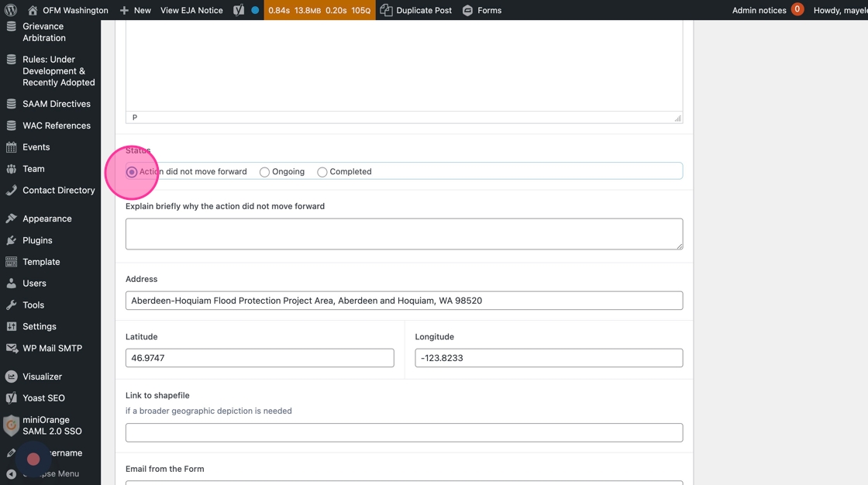868x485 pixels.
Task: Click the miniOrange SAML shield icon
Action: coord(11,425)
